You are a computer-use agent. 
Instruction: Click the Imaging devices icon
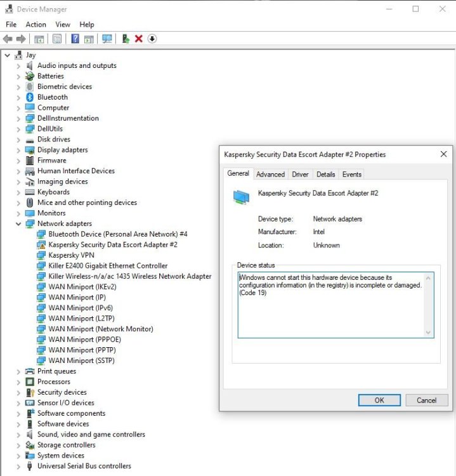pyautogui.click(x=30, y=182)
